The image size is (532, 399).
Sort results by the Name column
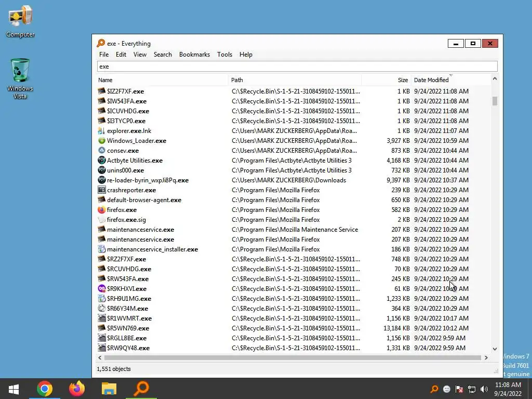pyautogui.click(x=162, y=80)
